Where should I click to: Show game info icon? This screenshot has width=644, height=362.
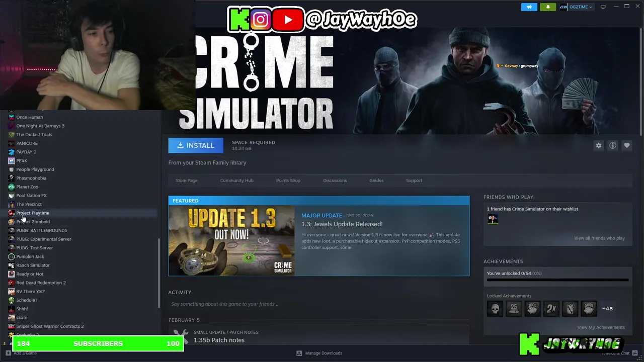(613, 145)
